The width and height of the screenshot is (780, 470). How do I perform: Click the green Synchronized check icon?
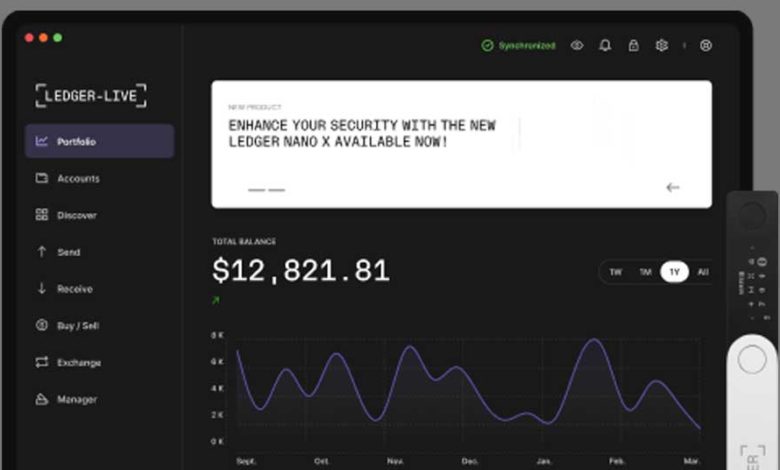click(487, 45)
